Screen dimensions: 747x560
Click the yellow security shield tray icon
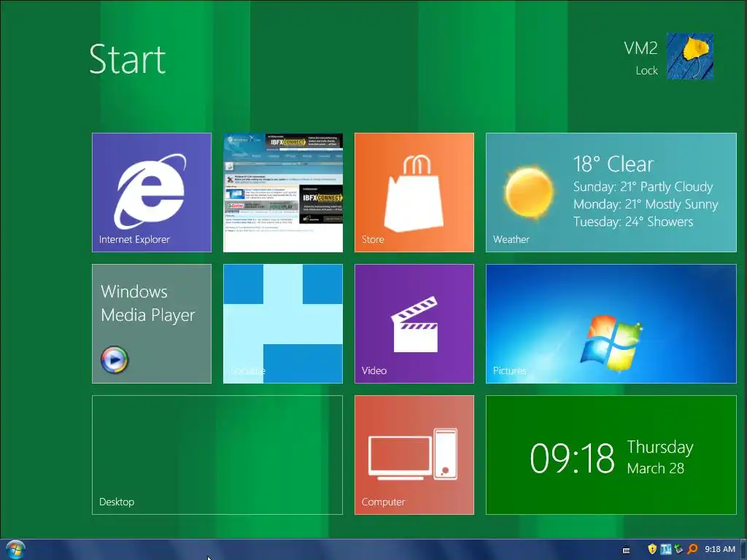coord(652,549)
